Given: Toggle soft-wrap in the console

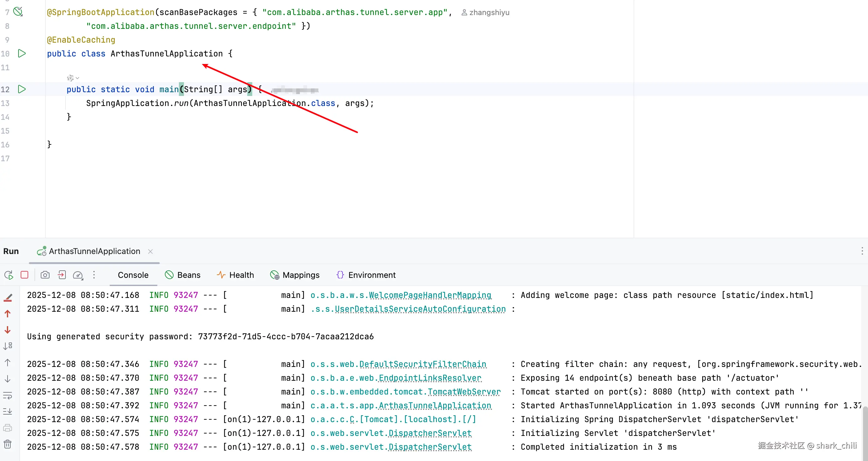Looking at the screenshot, I should tap(8, 395).
